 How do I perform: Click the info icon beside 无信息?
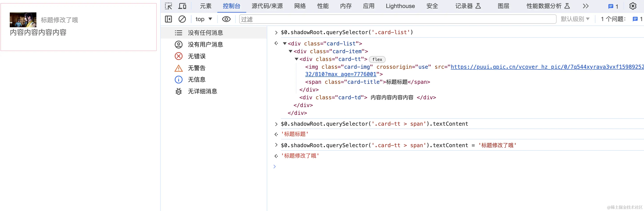point(178,80)
